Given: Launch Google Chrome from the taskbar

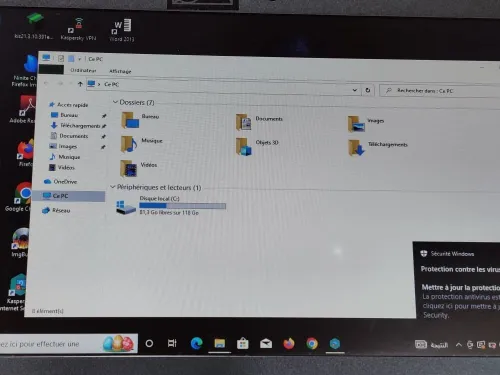Looking at the screenshot, I should (x=312, y=344).
